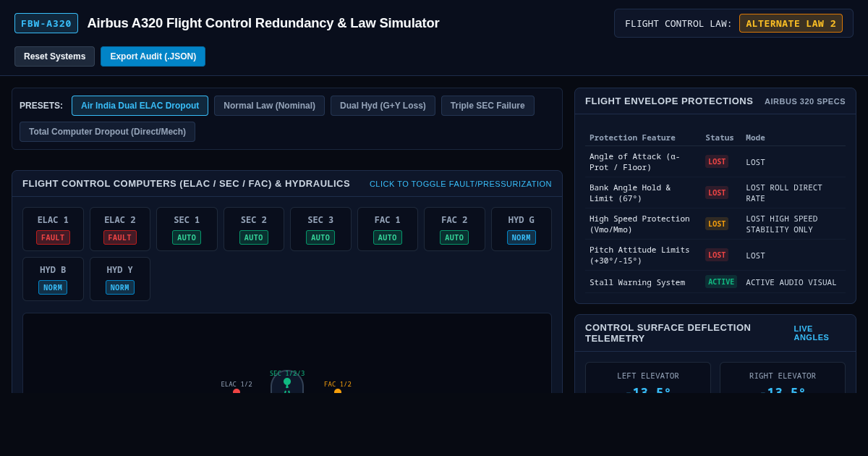868x456 pixels.
Task: Click the 'AIRBUS 320 SPECS' label
Action: (805, 101)
